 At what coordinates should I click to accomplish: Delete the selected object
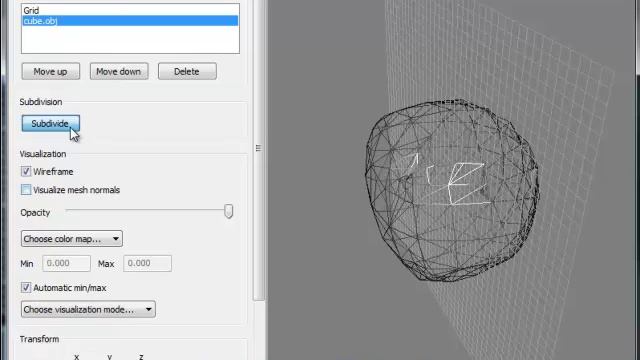[x=187, y=71]
